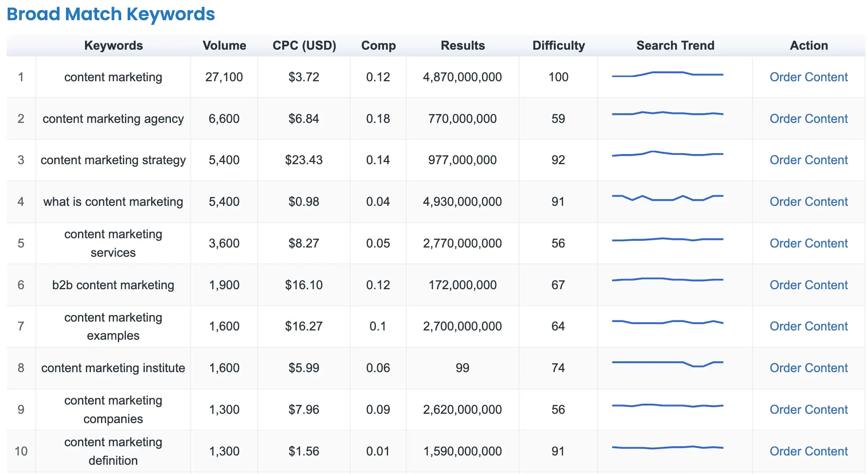Viewport: 868px width, 474px height.
Task: Click comp value 0.09
Action: point(378,410)
